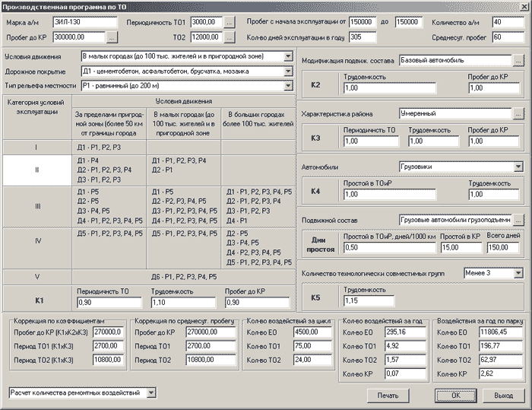Click browse button next to Пробег до КР
This screenshot has width=532, height=410.
pyautogui.click(x=112, y=37)
